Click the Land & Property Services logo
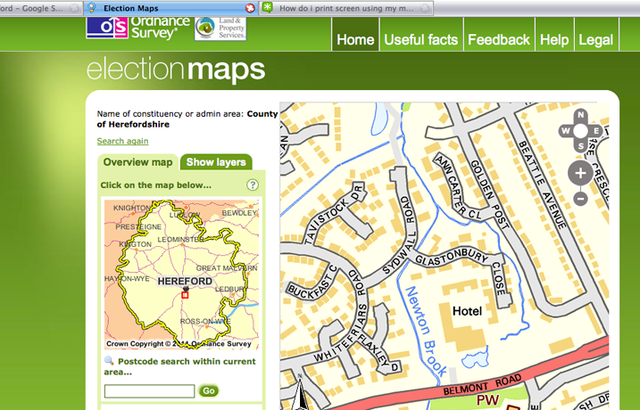640x410 pixels. pos(219,27)
